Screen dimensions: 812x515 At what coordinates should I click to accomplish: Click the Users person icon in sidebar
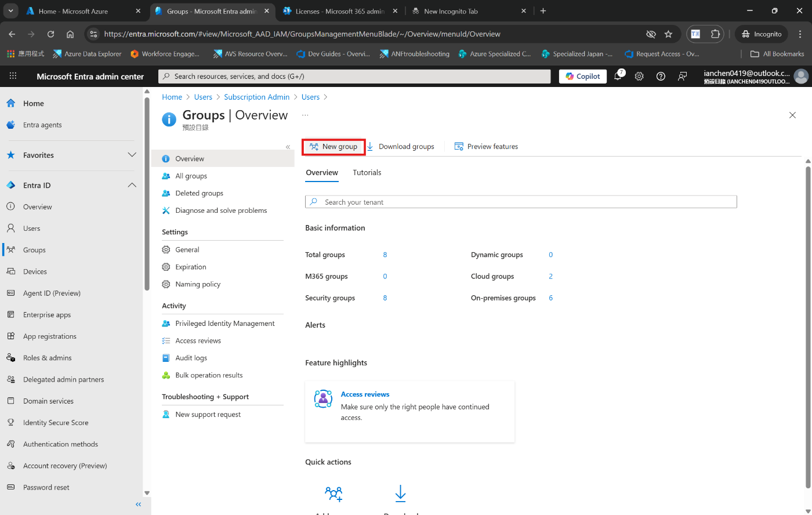point(10,228)
